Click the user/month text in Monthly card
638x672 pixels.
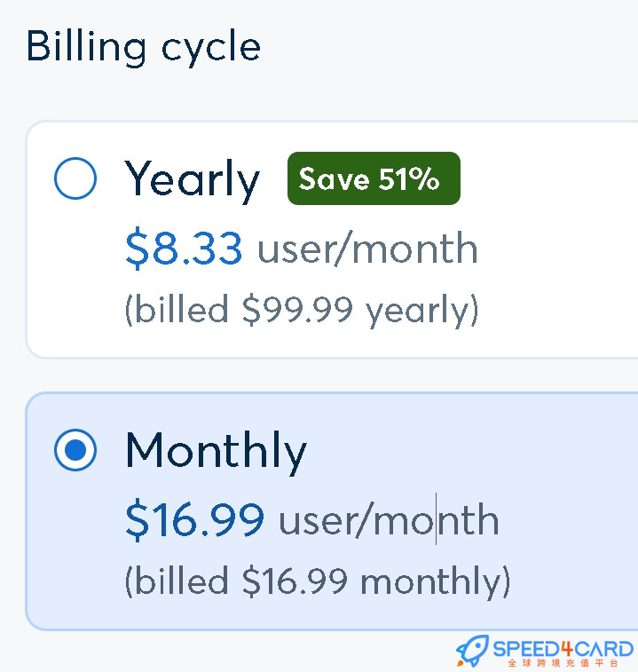coord(389,520)
